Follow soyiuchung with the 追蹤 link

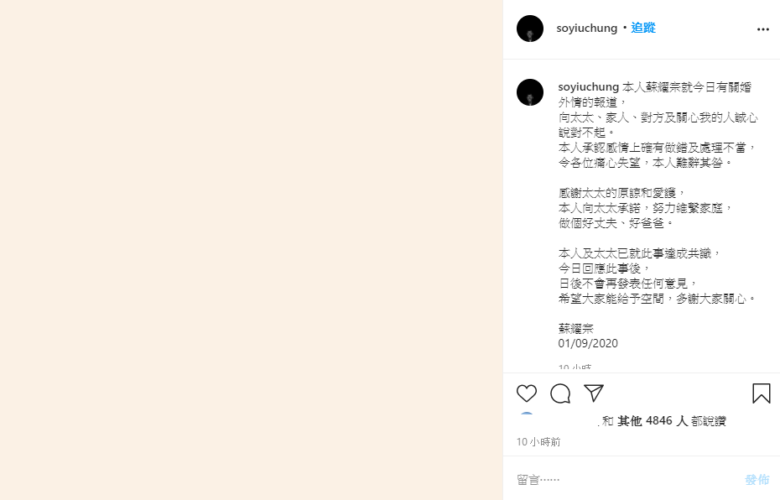(643, 28)
